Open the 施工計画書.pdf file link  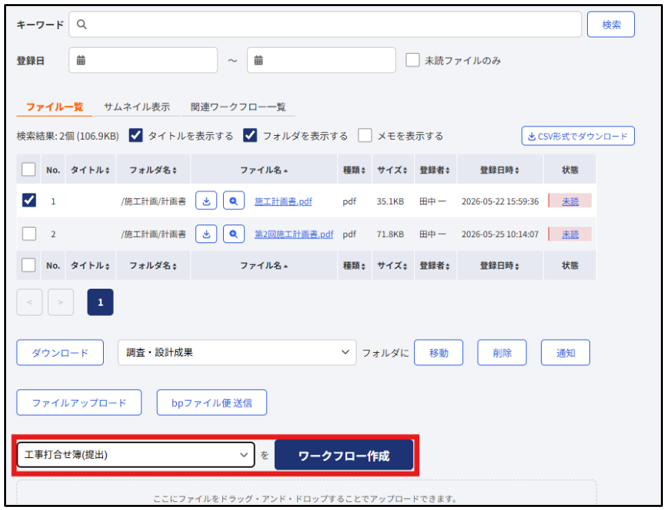(x=283, y=201)
